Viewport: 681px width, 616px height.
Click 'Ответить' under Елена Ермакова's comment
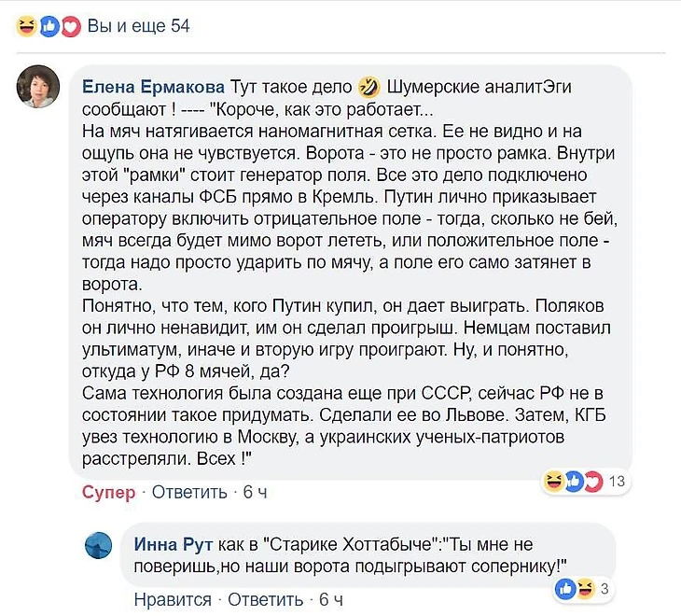click(188, 492)
